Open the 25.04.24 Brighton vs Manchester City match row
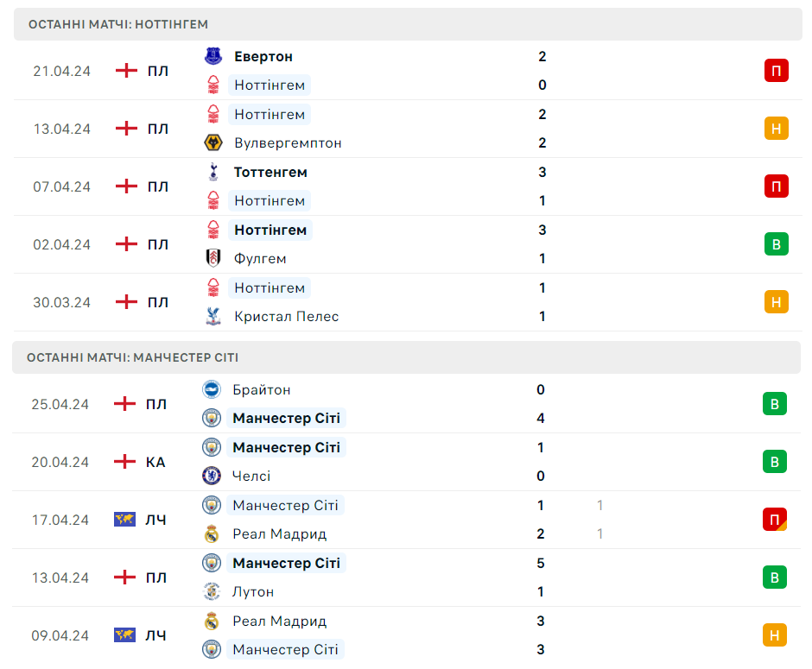The height and width of the screenshot is (669, 812). click(406, 404)
